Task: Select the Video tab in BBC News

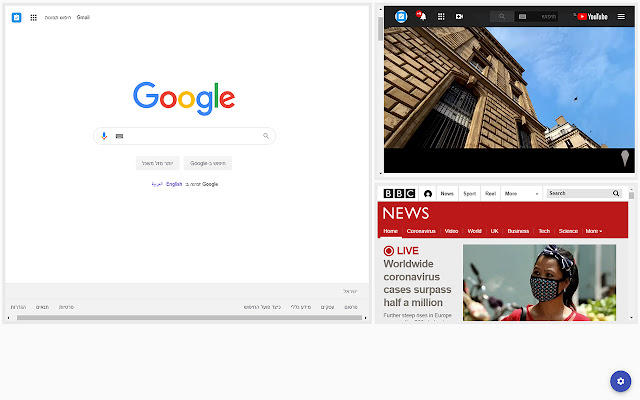Action: tap(451, 231)
